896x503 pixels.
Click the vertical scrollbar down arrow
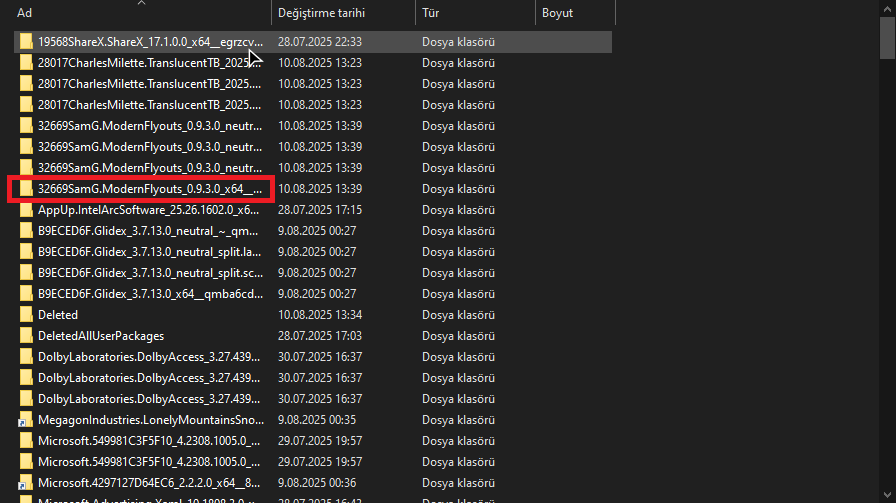point(887,495)
